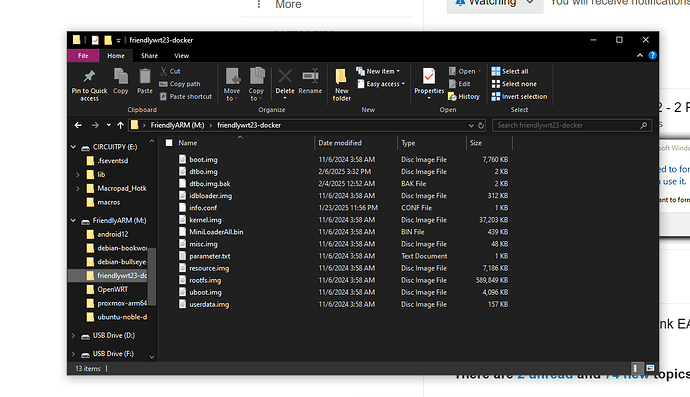Screen dimensions: 690x397
Task: Click the Search friendlywrt23-docker field
Action: click(x=571, y=125)
